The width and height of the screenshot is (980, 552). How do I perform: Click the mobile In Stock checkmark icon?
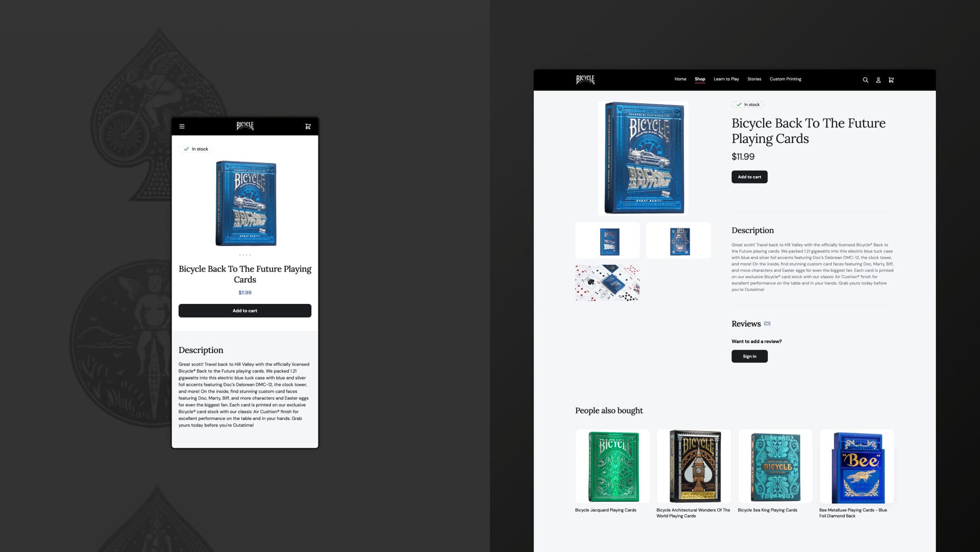click(x=186, y=149)
